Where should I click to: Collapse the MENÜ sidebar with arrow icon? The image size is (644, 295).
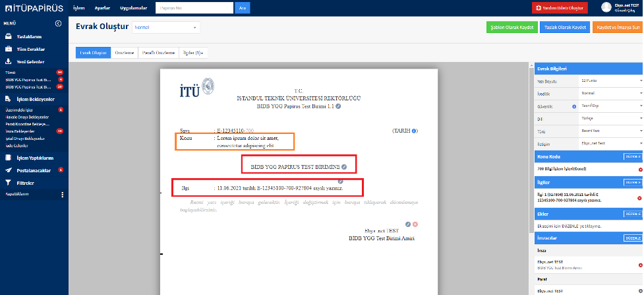pyautogui.click(x=58, y=24)
